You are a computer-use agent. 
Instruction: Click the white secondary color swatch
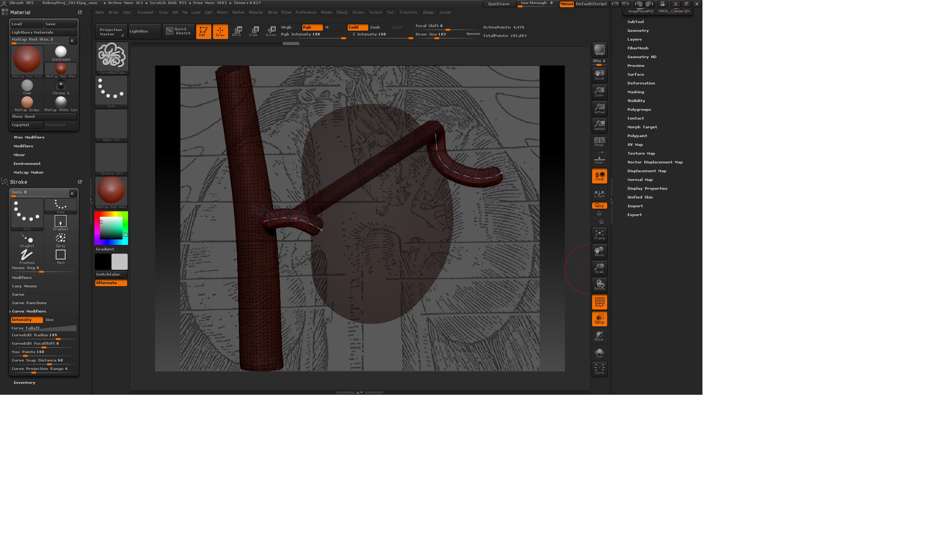(x=119, y=261)
